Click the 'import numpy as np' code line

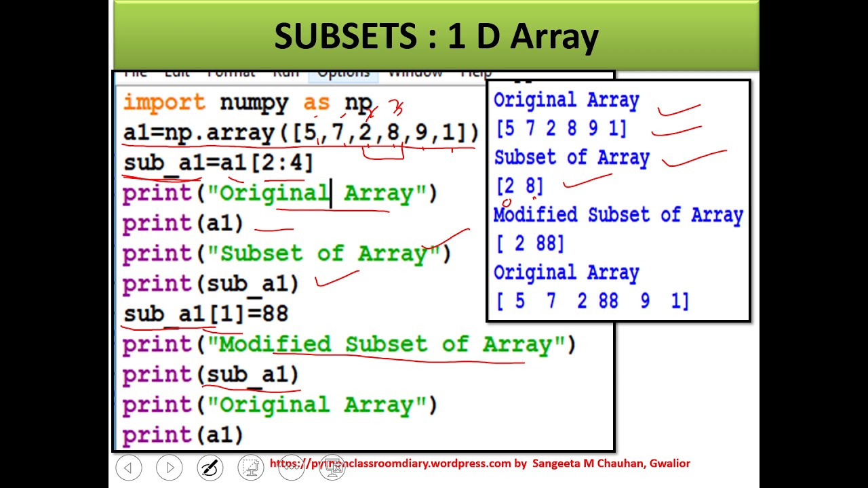pos(248,103)
